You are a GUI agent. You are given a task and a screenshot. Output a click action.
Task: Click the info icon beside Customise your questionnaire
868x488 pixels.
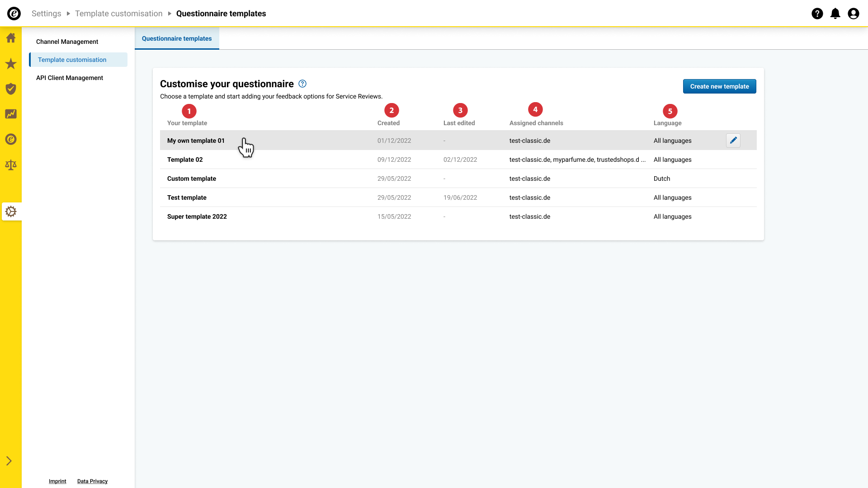pyautogui.click(x=302, y=84)
